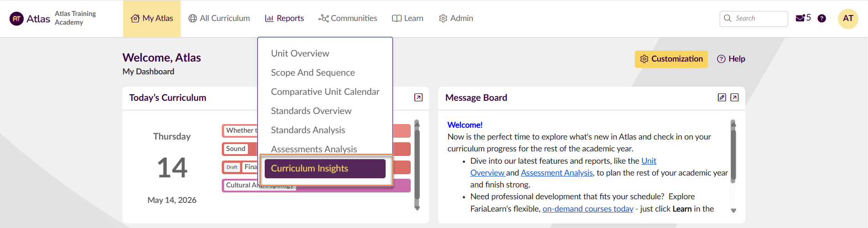Open Message Board in expanded view
Image resolution: width=868 pixels, height=228 pixels.
point(734,98)
